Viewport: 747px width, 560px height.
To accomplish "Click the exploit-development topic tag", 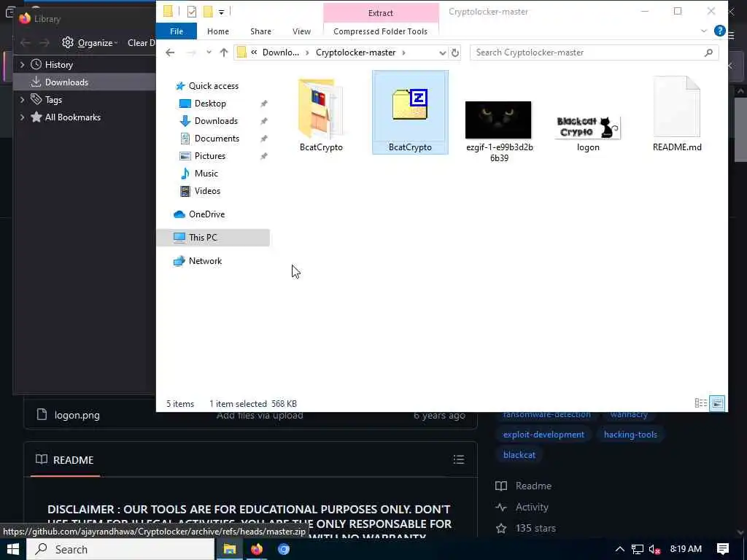I will pyautogui.click(x=543, y=435).
